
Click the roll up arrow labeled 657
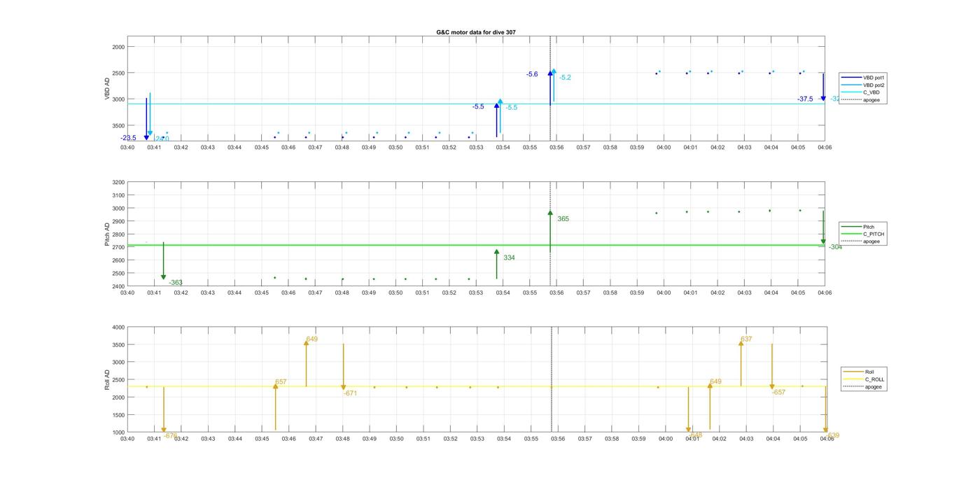[275, 407]
